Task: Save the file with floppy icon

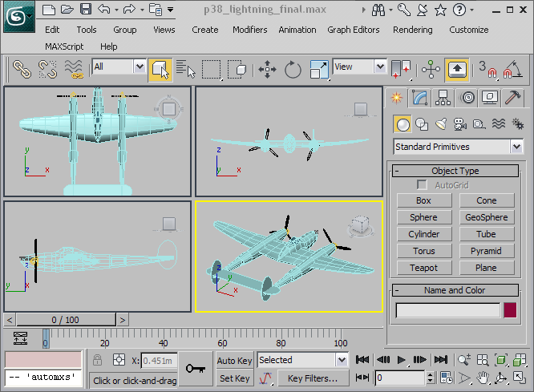Action: pyautogui.click(x=86, y=9)
